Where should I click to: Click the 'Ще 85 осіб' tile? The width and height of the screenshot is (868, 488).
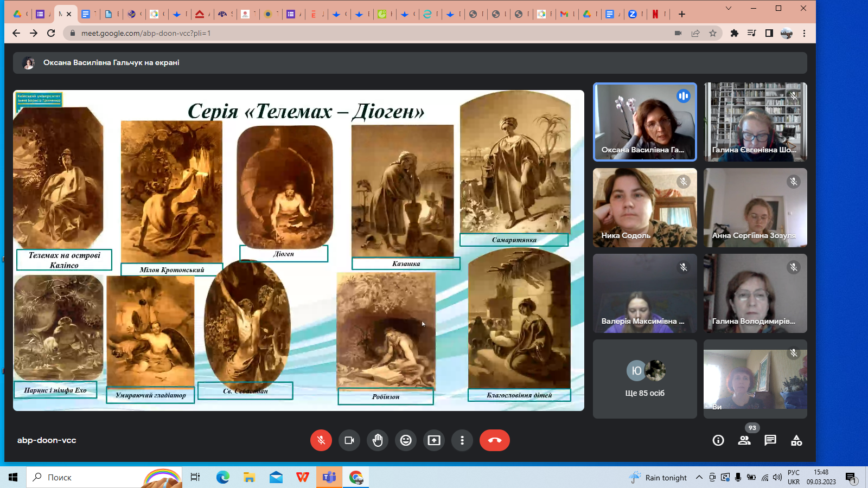pyautogui.click(x=644, y=379)
